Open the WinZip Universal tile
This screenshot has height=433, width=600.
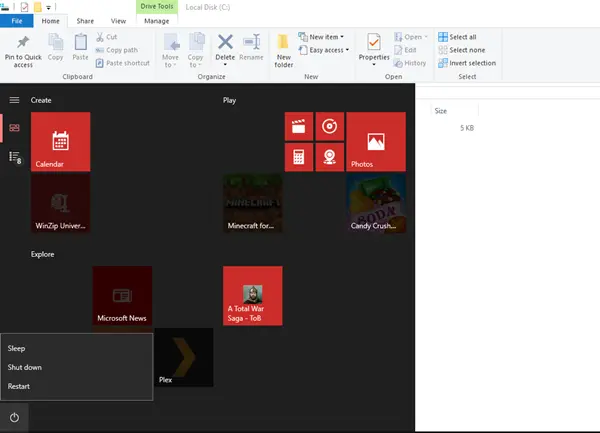pyautogui.click(x=60, y=203)
